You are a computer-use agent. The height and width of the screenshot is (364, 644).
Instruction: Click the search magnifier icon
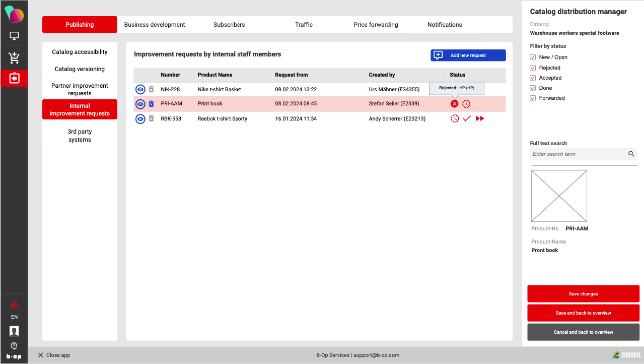[631, 154]
